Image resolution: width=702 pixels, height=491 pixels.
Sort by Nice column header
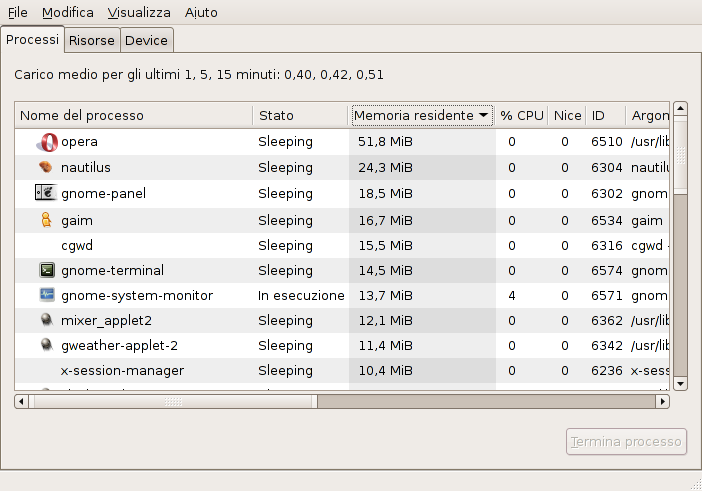point(567,115)
